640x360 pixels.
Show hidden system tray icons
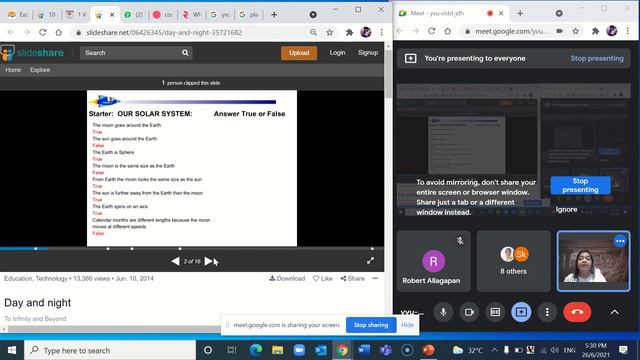(494, 350)
